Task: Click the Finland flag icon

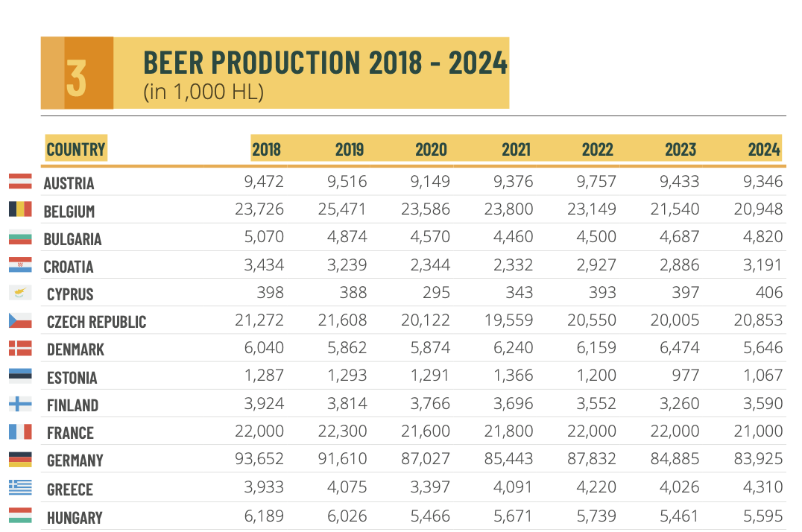Action: point(19,404)
